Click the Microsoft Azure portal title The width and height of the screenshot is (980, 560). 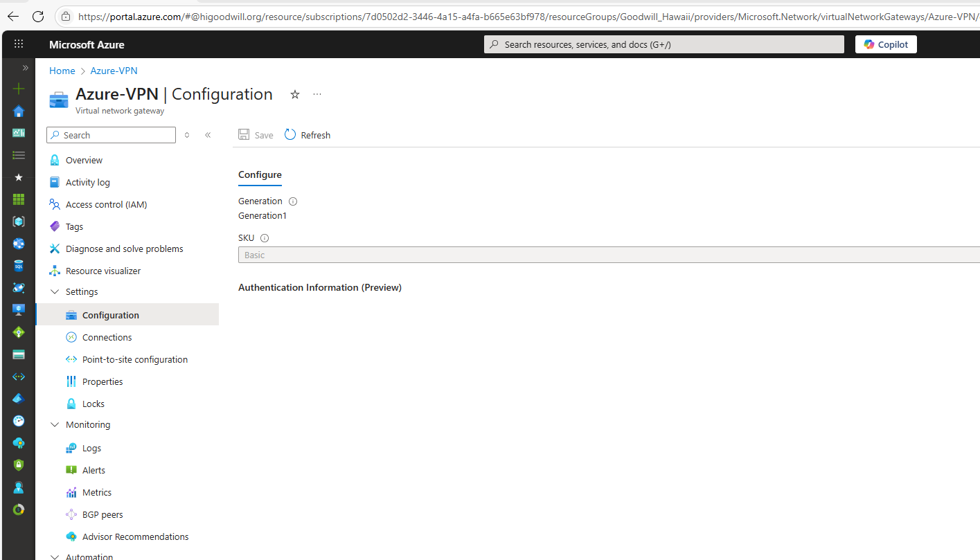(87, 44)
